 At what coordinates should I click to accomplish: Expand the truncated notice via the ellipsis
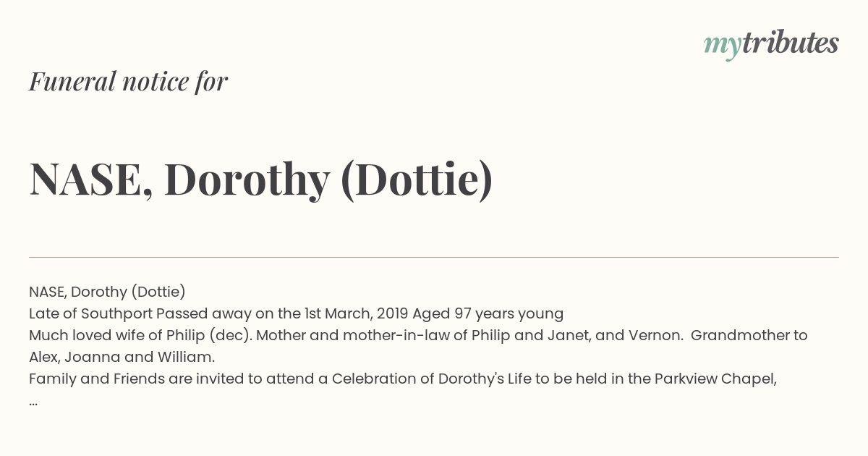pyautogui.click(x=33, y=402)
